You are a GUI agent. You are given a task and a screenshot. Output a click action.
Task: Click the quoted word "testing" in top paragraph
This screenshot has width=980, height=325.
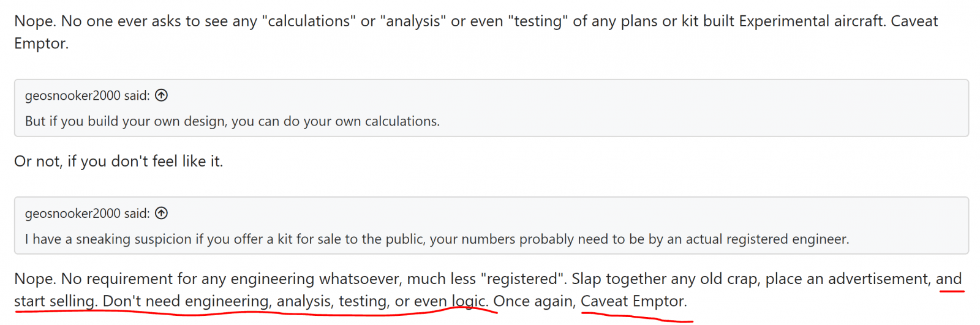538,21
